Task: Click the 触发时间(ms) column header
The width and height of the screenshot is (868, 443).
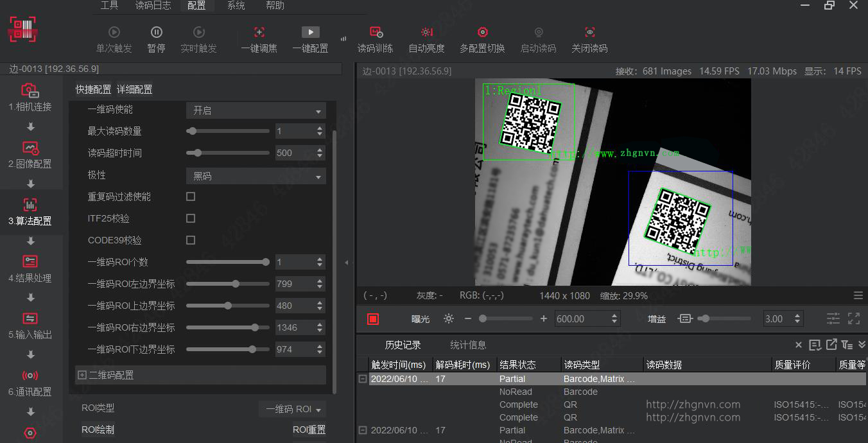Action: [401, 365]
